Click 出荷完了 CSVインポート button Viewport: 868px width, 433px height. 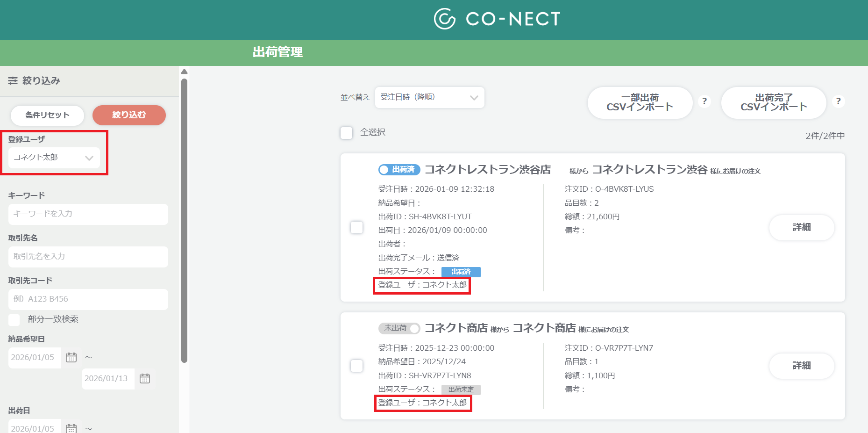(774, 102)
